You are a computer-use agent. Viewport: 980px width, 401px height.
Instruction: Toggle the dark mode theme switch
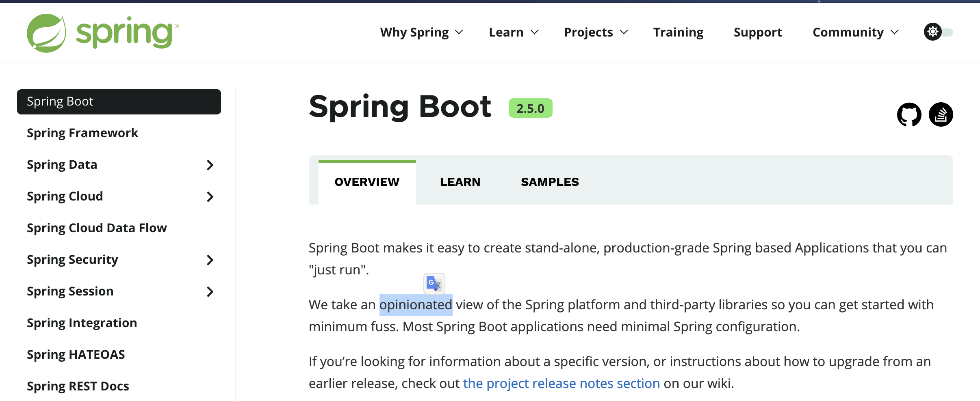(938, 32)
